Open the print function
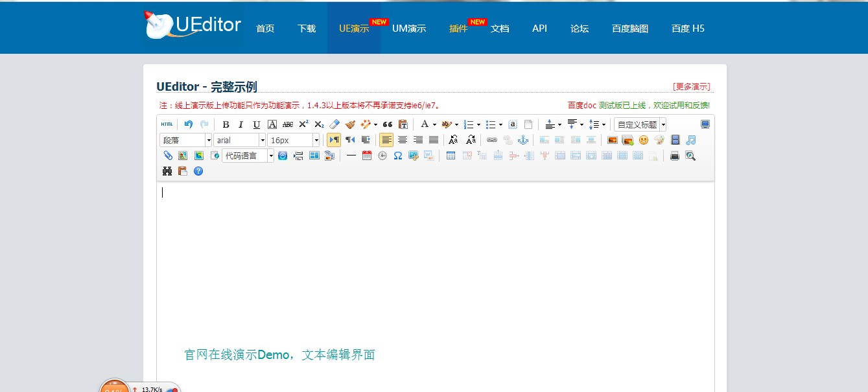This screenshot has width=868, height=392. pyautogui.click(x=674, y=156)
